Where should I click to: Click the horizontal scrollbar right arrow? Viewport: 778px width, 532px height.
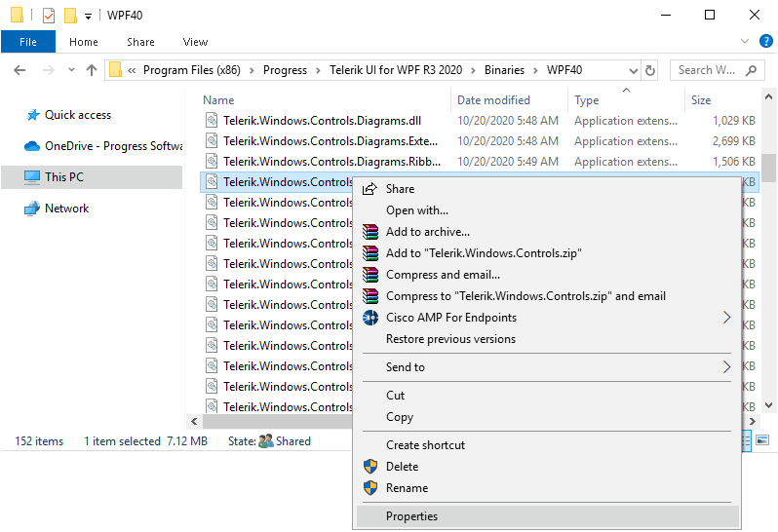click(x=753, y=422)
